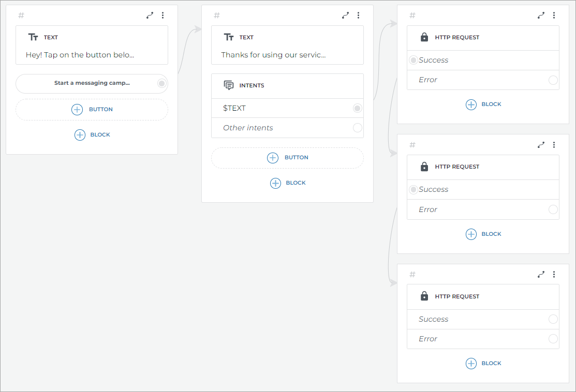Image resolution: width=576 pixels, height=392 pixels.
Task: Click plus icon to add block in top HTTP card
Action: (471, 104)
